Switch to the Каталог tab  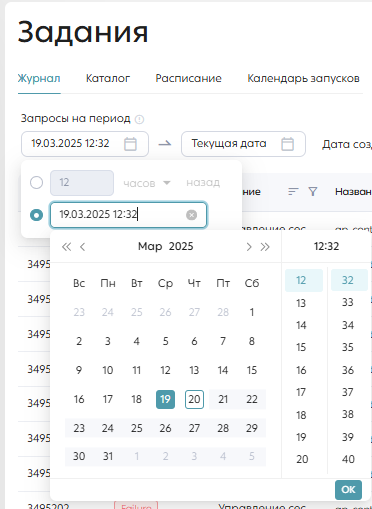click(108, 78)
